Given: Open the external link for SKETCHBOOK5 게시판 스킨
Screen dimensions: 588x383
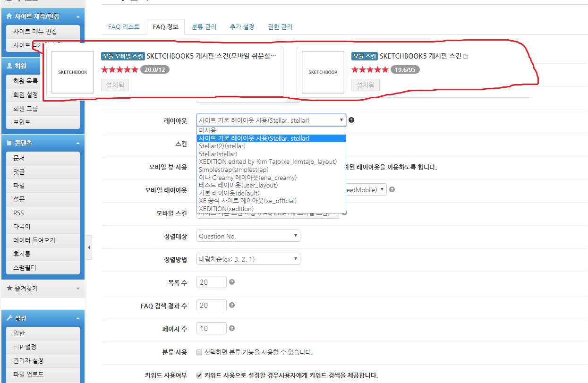Looking at the screenshot, I should coord(466,56).
